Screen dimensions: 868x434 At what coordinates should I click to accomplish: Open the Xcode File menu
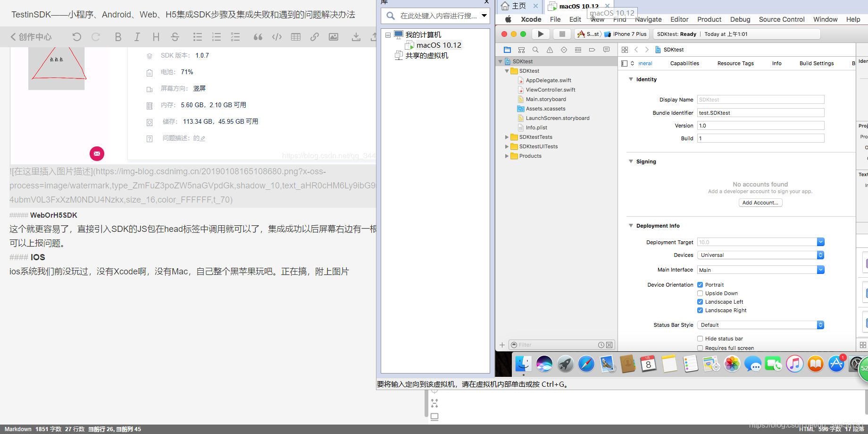555,19
